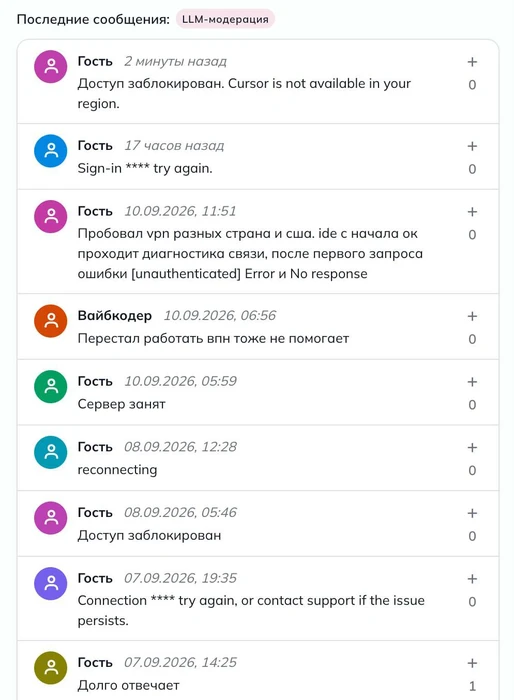
Task: Click the '17 часов назад' timestamp
Action: coord(174,146)
